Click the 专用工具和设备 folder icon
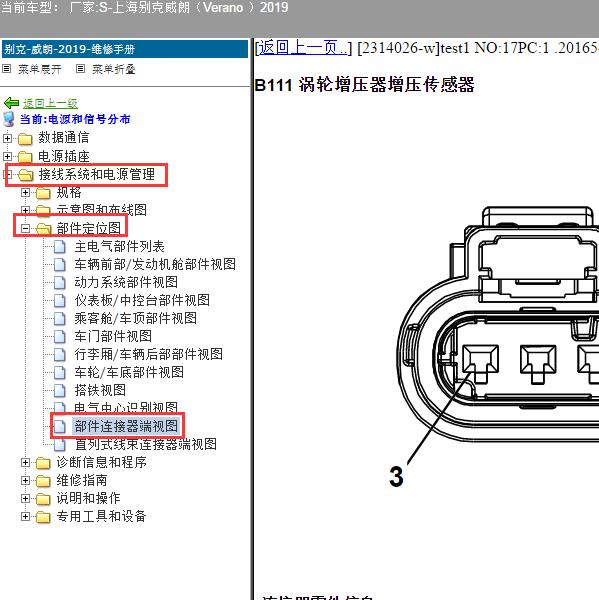This screenshot has height=600, width=599. tap(43, 517)
